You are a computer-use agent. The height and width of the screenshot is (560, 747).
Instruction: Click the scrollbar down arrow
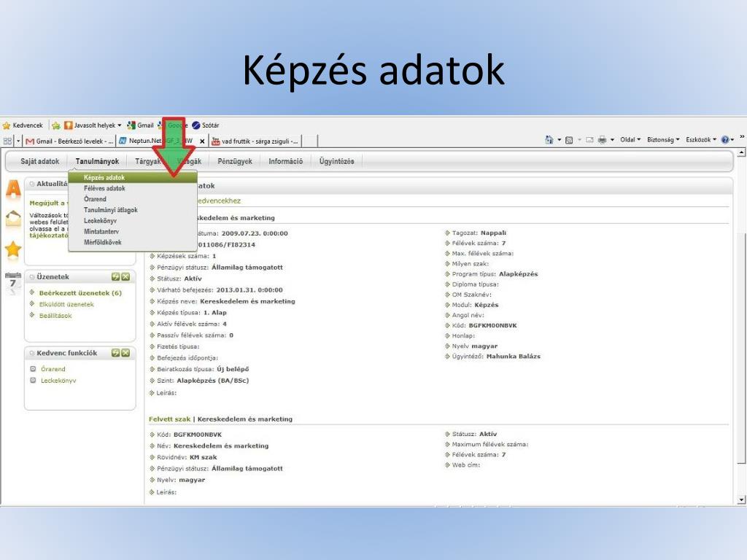tap(741, 499)
